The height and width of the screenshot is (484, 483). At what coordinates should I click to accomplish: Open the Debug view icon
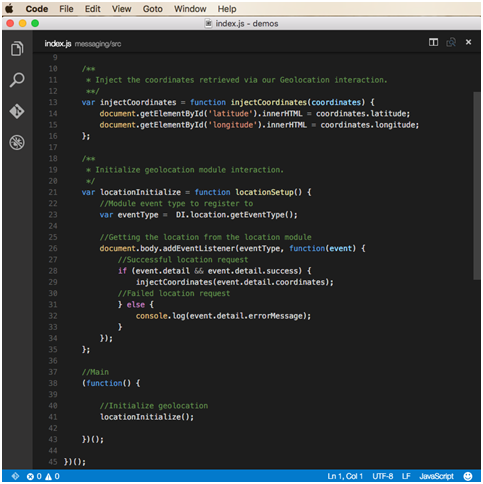point(17,142)
